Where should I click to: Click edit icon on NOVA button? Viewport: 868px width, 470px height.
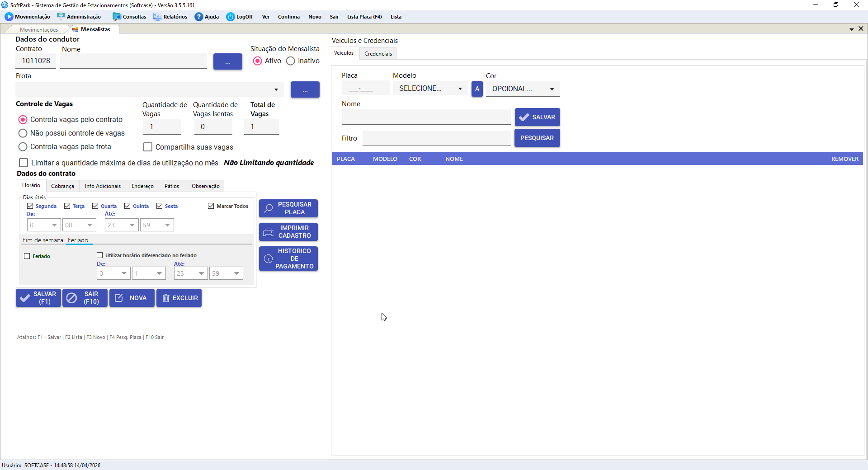[119, 298]
